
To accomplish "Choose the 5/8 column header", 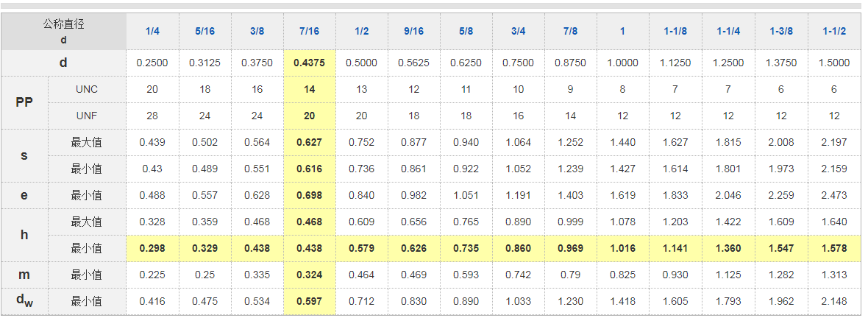I will click(x=466, y=31).
